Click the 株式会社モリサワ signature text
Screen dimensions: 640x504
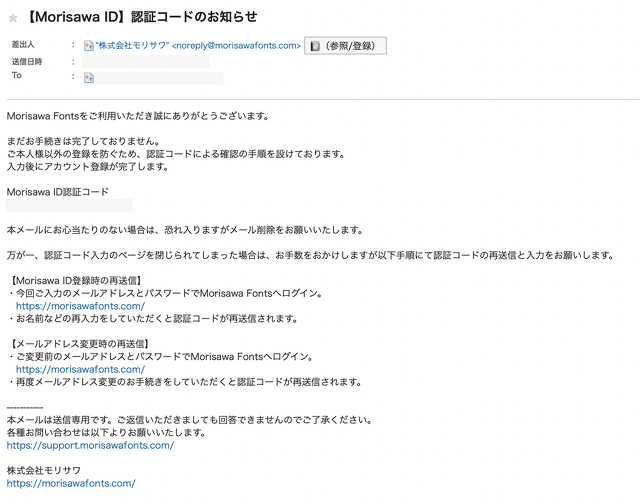coord(43,470)
